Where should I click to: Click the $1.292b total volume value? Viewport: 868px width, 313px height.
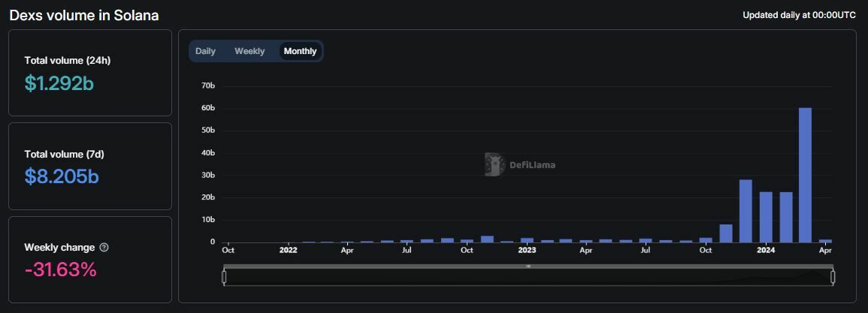59,83
